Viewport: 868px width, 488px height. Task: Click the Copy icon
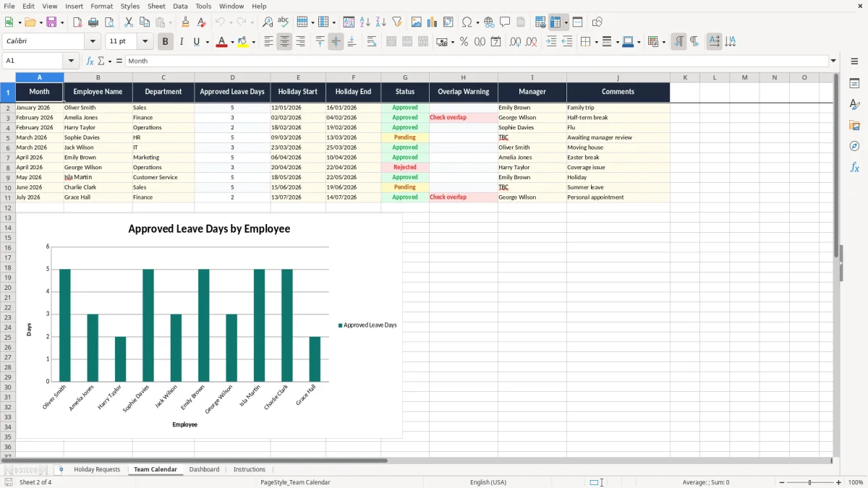145,22
